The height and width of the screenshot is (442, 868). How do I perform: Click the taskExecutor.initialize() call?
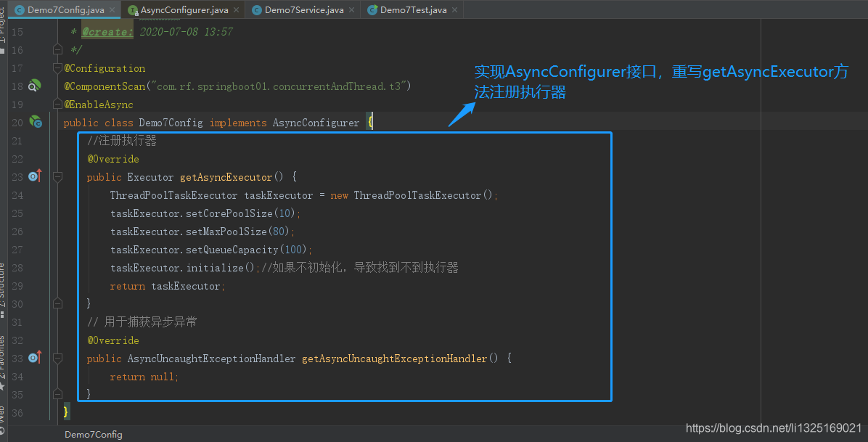182,268
